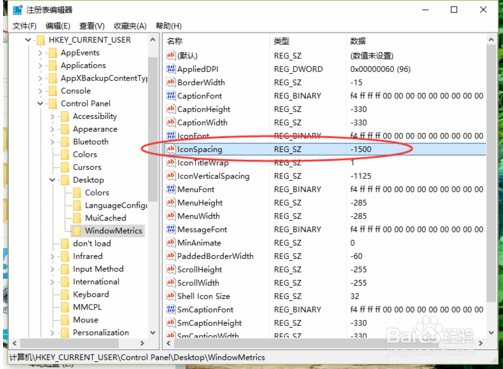Click the MenuWidth string icon

pyautogui.click(x=171, y=216)
